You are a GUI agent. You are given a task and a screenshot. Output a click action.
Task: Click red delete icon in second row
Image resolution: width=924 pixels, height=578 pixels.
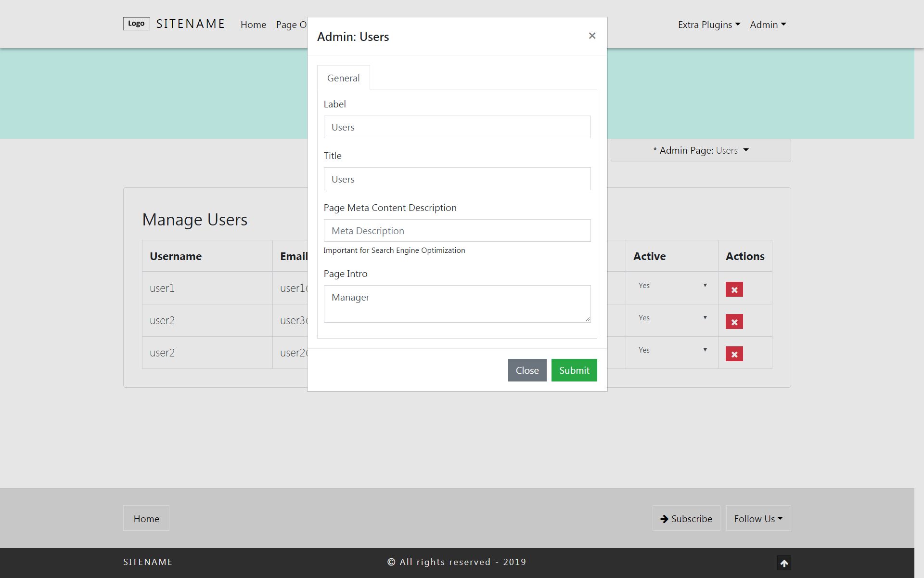[734, 322]
